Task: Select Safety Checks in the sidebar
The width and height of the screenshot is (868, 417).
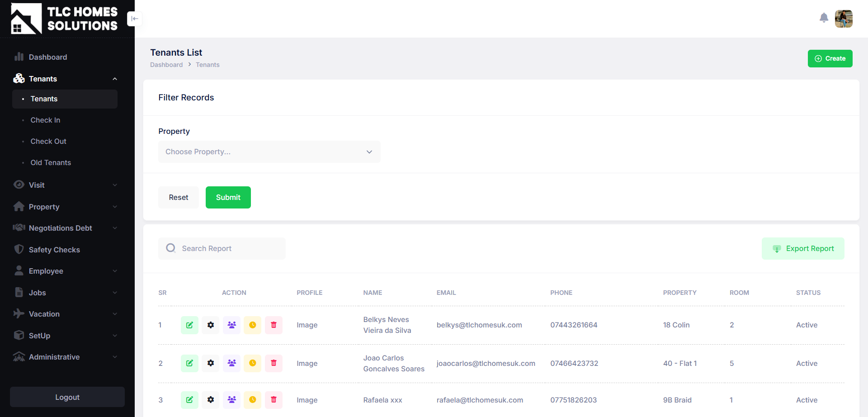Action: 54,250
